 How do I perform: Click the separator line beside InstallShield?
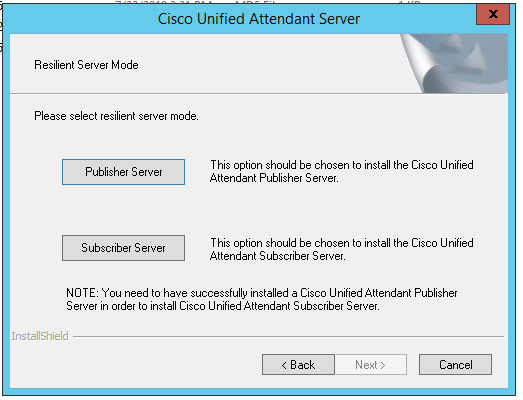288,337
